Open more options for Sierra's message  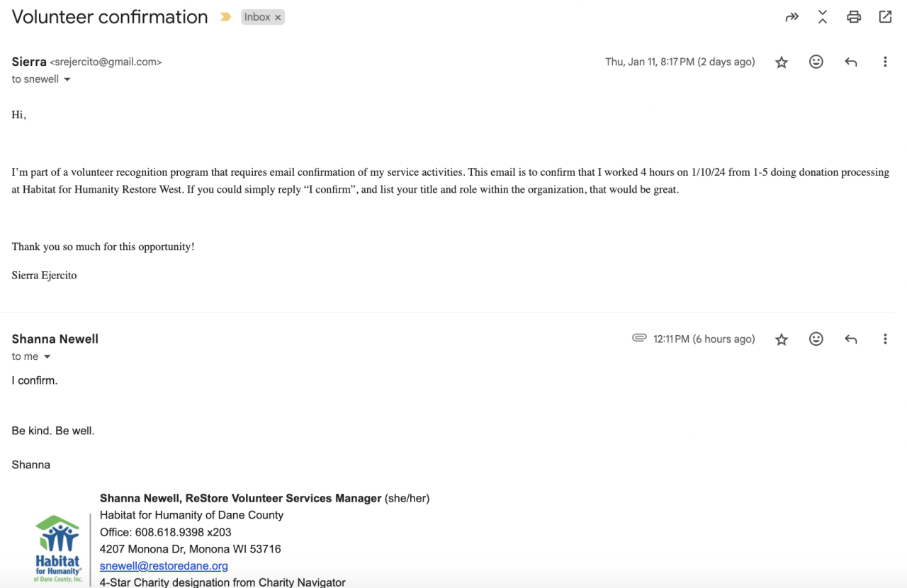point(885,62)
